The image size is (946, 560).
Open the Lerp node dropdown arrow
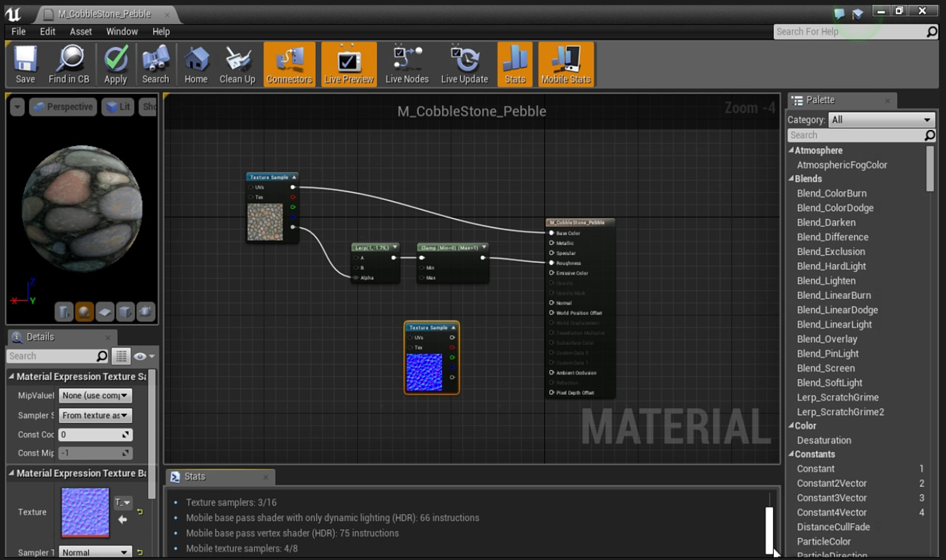pos(395,247)
